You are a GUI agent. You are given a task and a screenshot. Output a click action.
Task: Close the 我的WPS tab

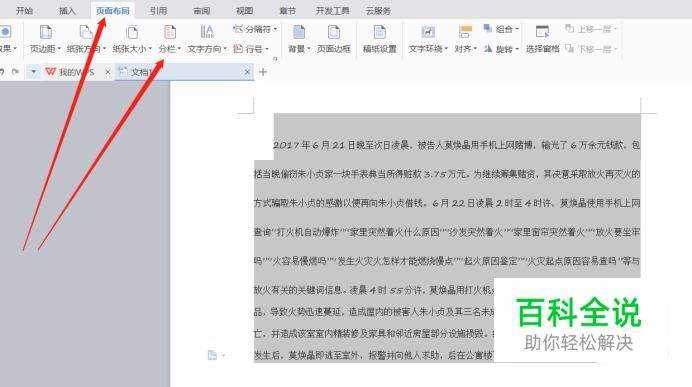click(108, 72)
